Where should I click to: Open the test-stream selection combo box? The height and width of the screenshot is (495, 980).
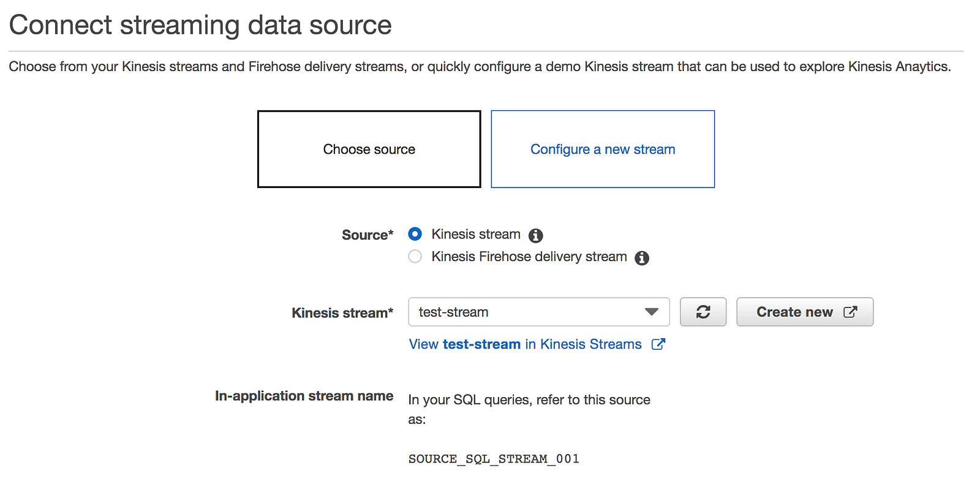[527, 312]
